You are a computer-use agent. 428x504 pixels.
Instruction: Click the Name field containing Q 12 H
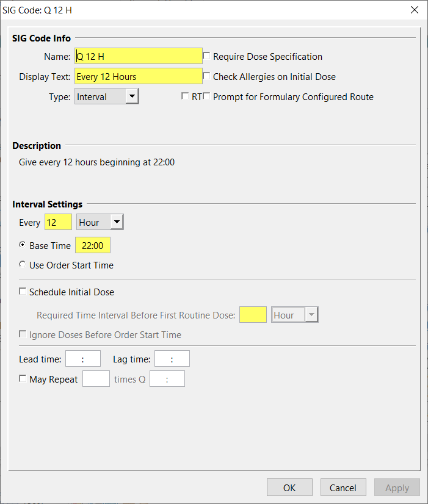[139, 56]
